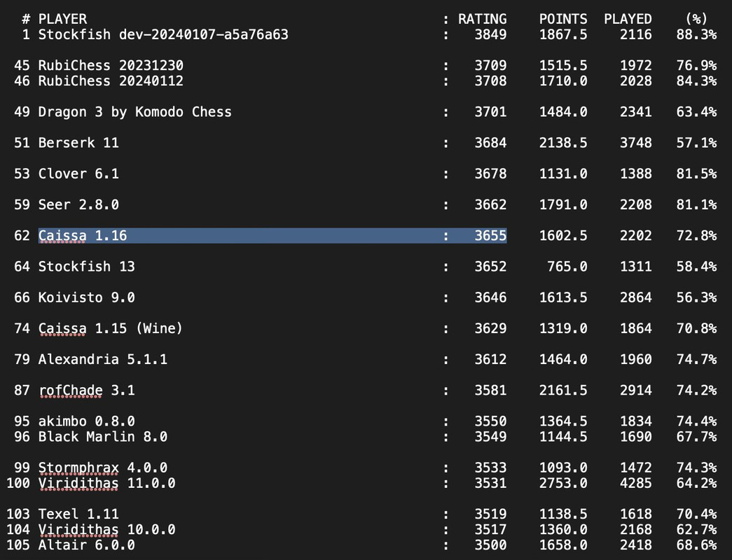The height and width of the screenshot is (560, 732).
Task: Click points 2161.5 for rofChade 3.1
Action: coord(563,390)
